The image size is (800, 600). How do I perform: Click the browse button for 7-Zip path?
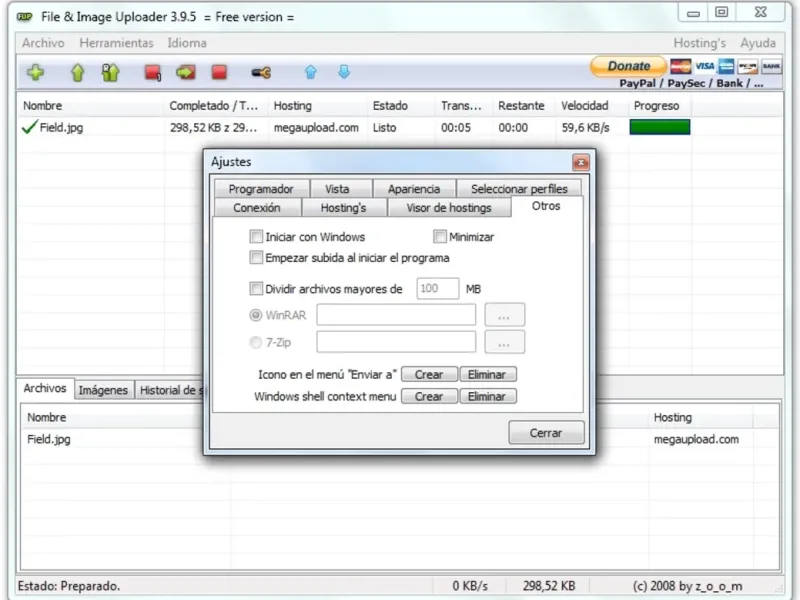click(x=504, y=342)
